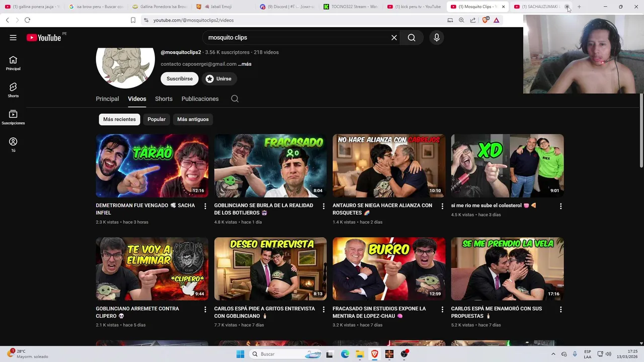
Task: Share this page from address bar
Action: 473,20
